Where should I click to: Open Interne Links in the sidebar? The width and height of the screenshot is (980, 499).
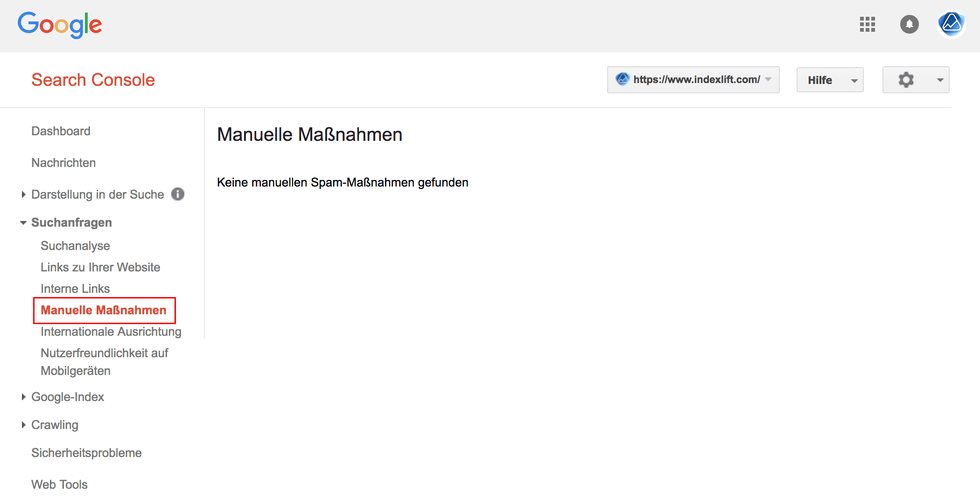75,289
